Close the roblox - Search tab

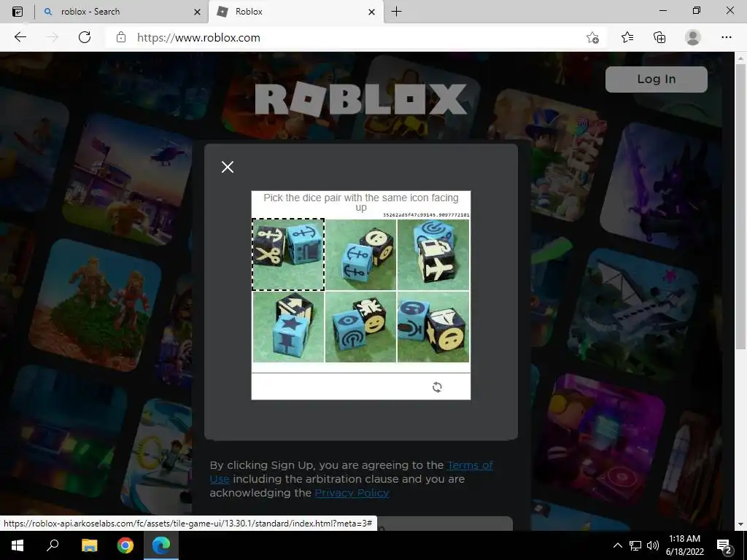pyautogui.click(x=197, y=12)
